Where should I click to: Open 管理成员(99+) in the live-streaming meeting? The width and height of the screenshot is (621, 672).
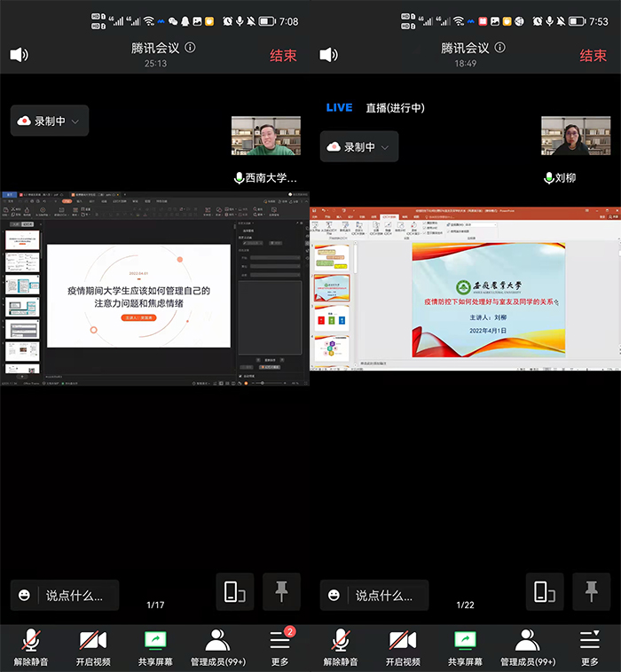527,647
